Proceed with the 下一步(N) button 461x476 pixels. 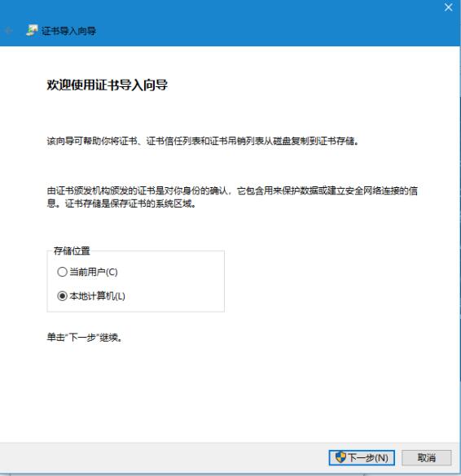coord(362,457)
